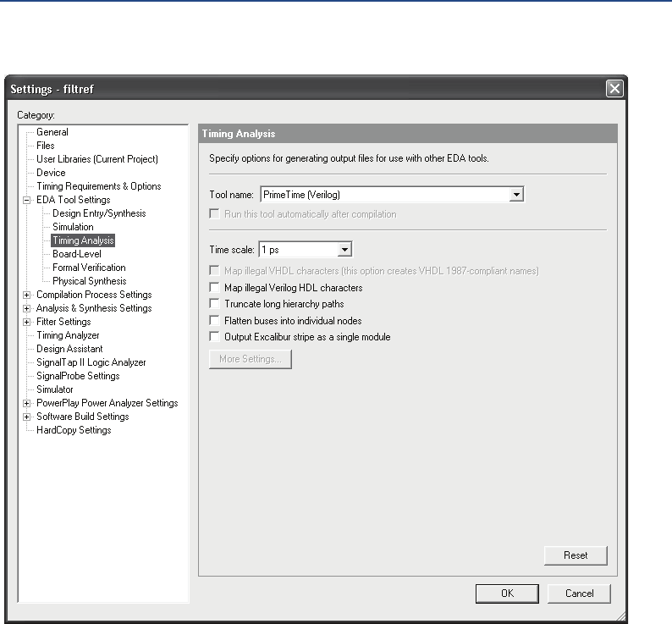The image size is (672, 624).
Task: Click the Reset button
Action: tap(576, 555)
